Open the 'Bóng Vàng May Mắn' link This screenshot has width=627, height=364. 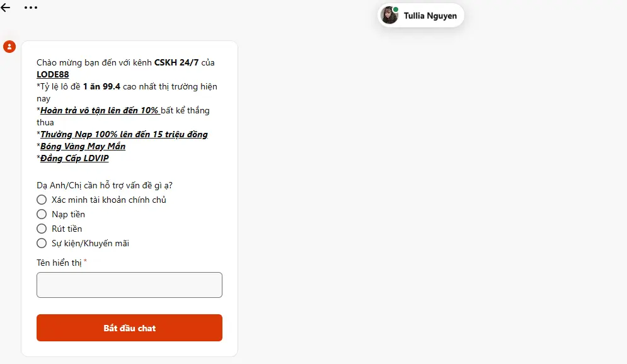tap(83, 146)
